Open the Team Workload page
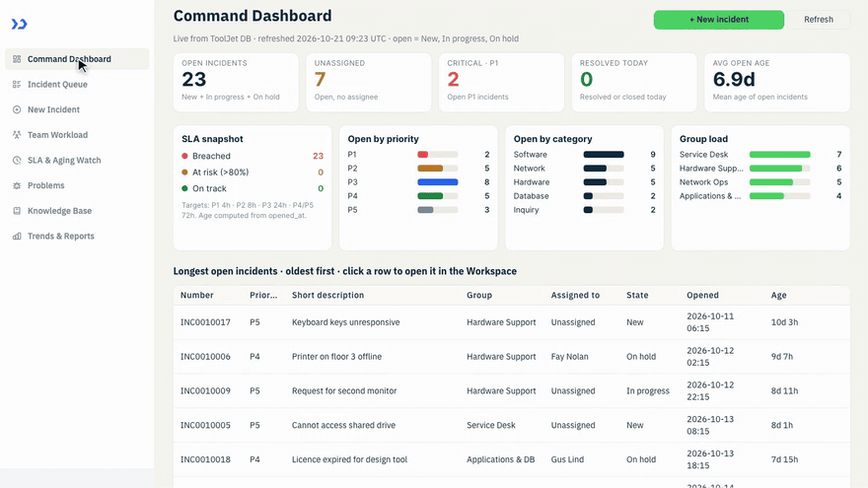 tap(77, 134)
